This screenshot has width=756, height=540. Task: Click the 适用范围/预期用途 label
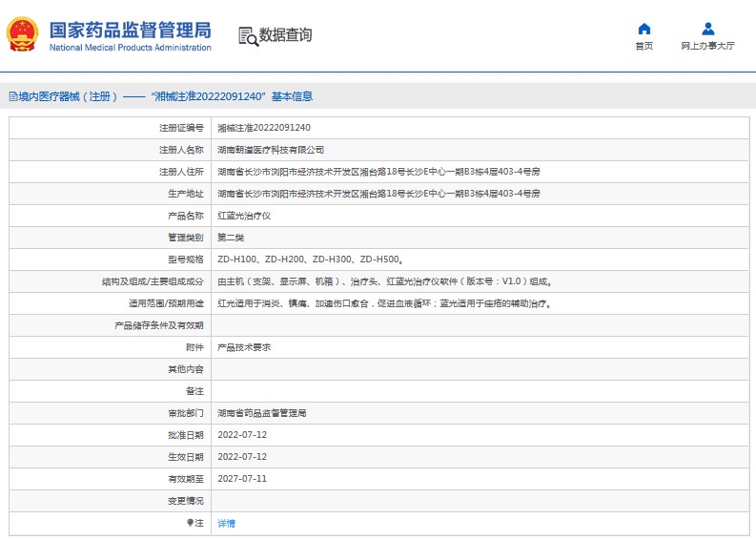pyautogui.click(x=166, y=303)
